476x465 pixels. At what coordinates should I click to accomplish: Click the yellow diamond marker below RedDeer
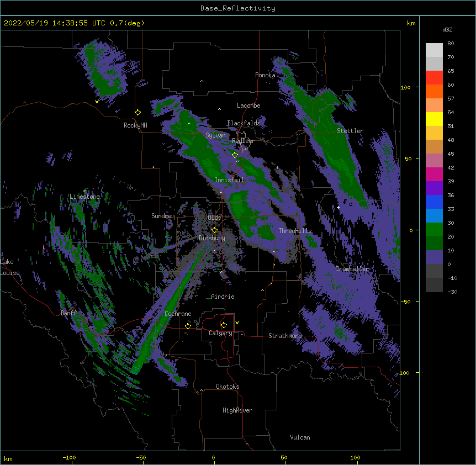tap(235, 155)
